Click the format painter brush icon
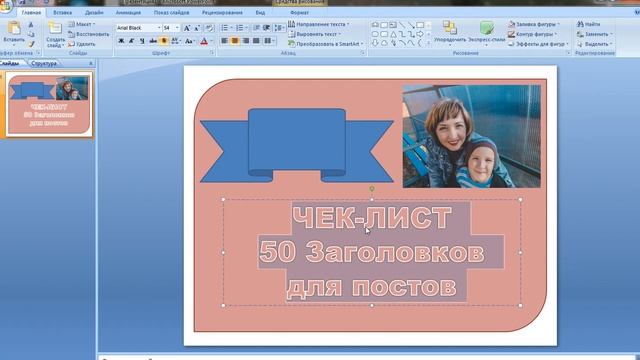 click(31, 44)
